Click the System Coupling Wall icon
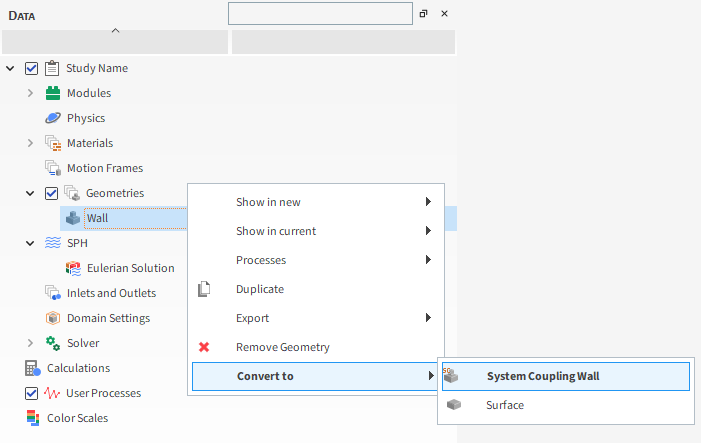Screen dimensions: 701x443 (x=451, y=375)
